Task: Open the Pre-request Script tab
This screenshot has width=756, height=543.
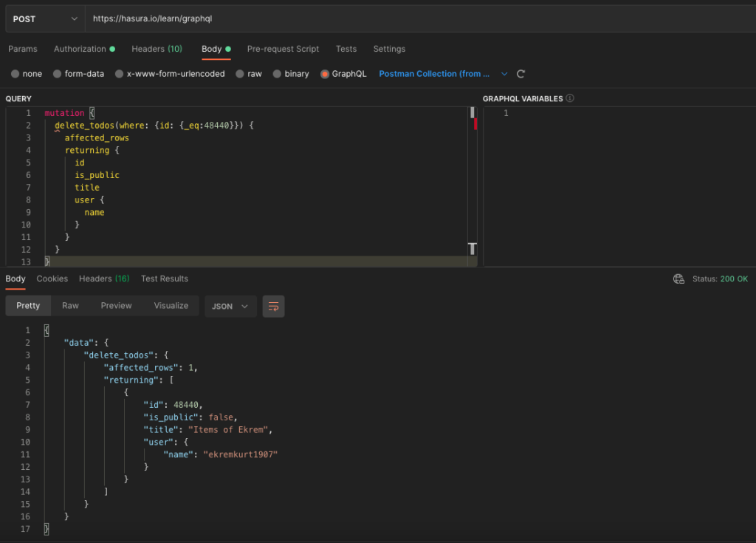Action: [283, 49]
